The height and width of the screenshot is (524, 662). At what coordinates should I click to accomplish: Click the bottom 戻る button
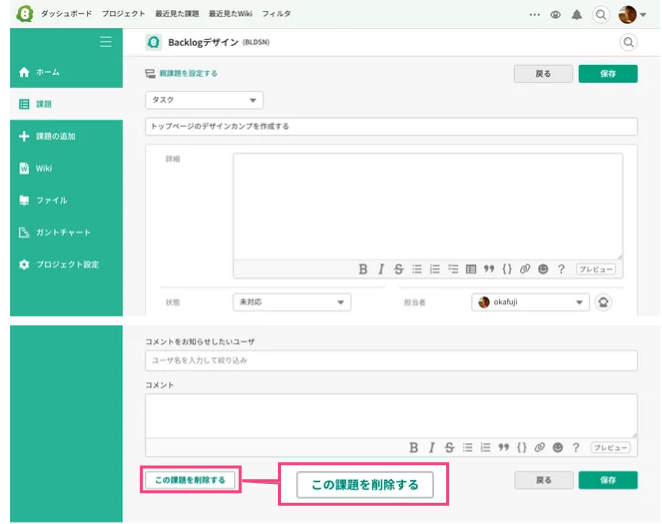(x=543, y=481)
